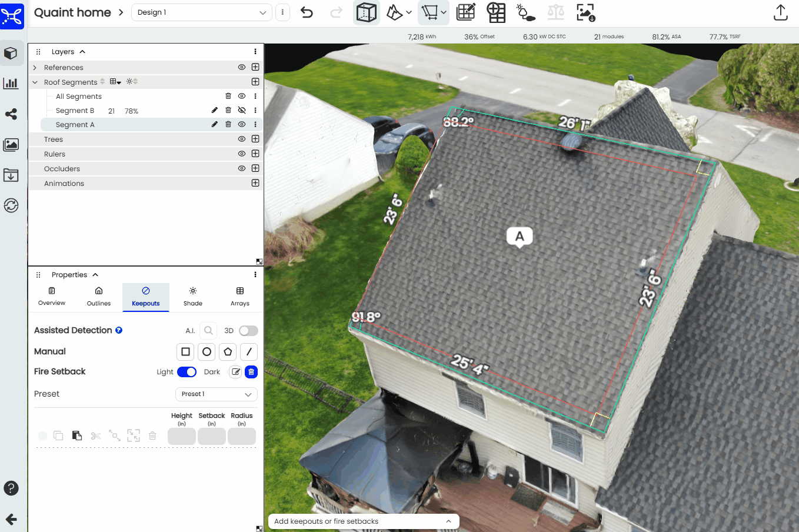Open the Preset 1 dropdown

(x=216, y=394)
